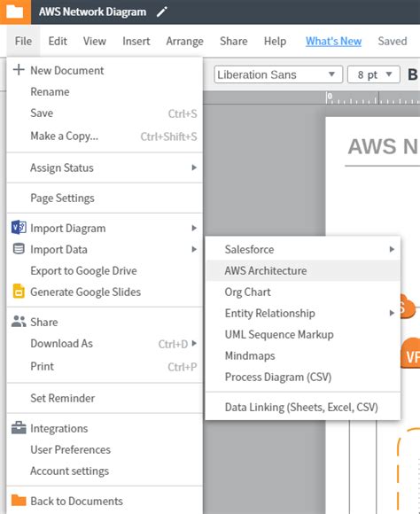This screenshot has width=420, height=514.
Task: Click the orange folder home icon
Action: click(x=15, y=12)
